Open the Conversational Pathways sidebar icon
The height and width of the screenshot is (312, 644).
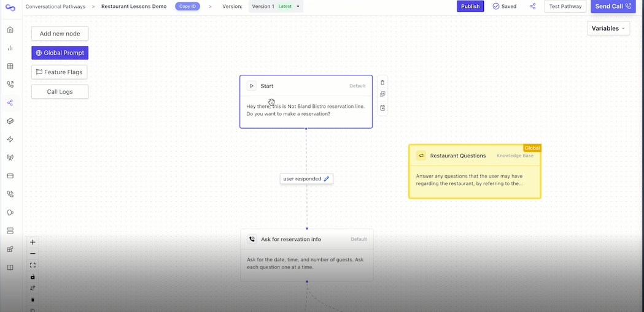tap(10, 103)
